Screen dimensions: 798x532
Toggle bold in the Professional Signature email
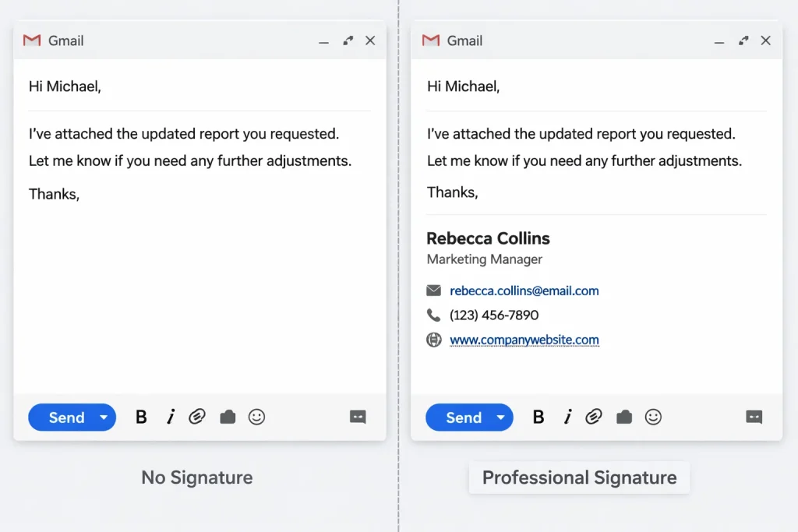click(x=538, y=417)
